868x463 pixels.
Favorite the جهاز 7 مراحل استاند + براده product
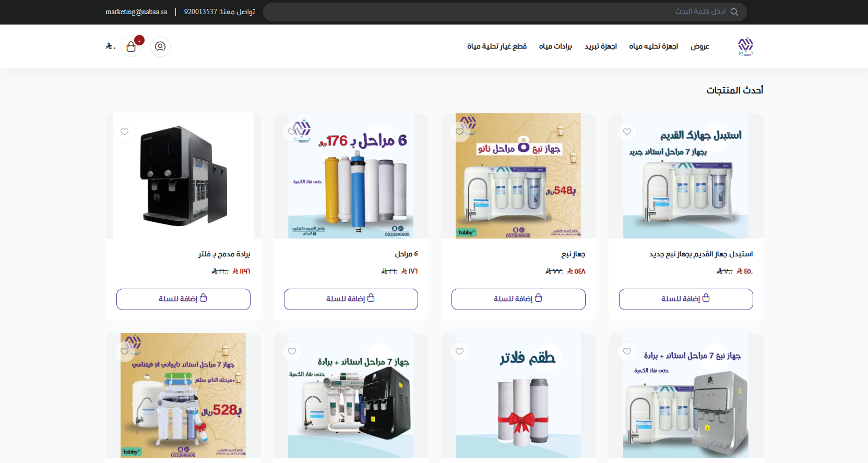(x=292, y=351)
